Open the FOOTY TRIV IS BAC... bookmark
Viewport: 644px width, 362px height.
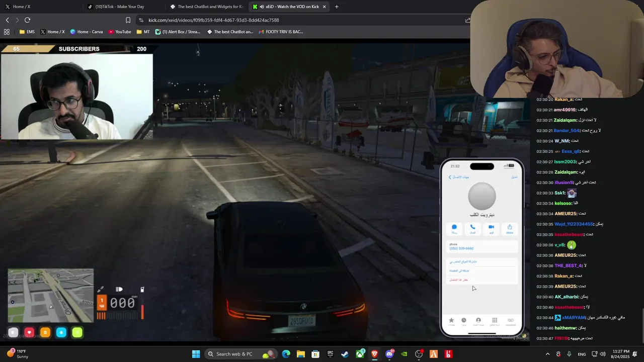pyautogui.click(x=281, y=32)
